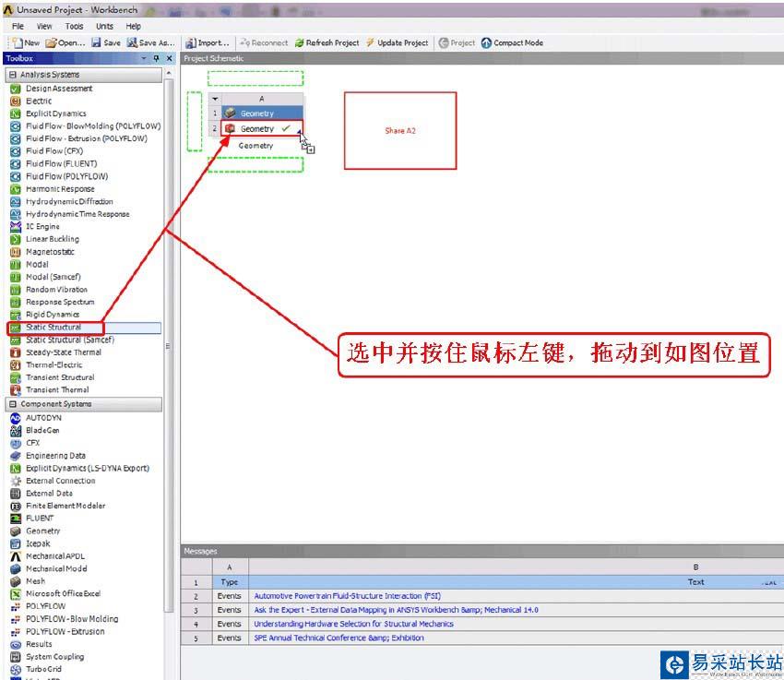
Task: Click the Geometry title cell in row 1
Action: click(262, 113)
